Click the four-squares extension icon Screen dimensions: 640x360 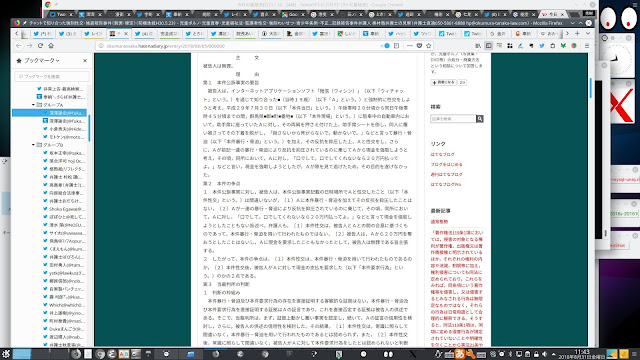click(x=510, y=46)
